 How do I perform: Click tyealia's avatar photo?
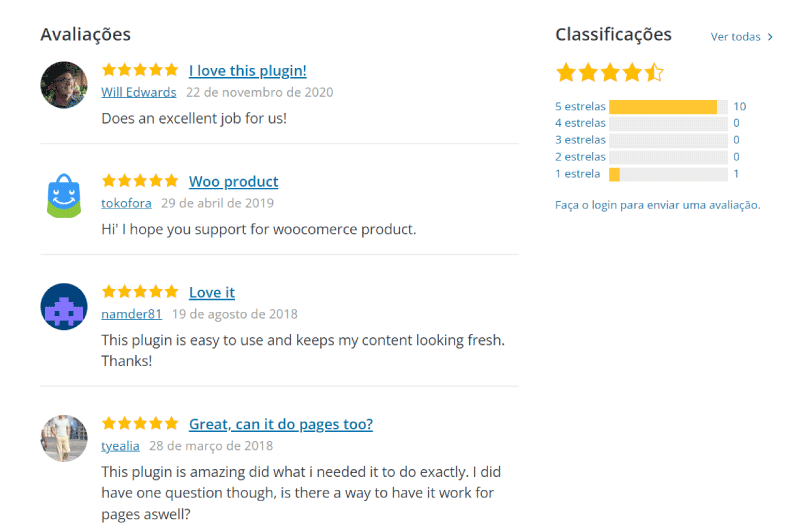[64, 438]
